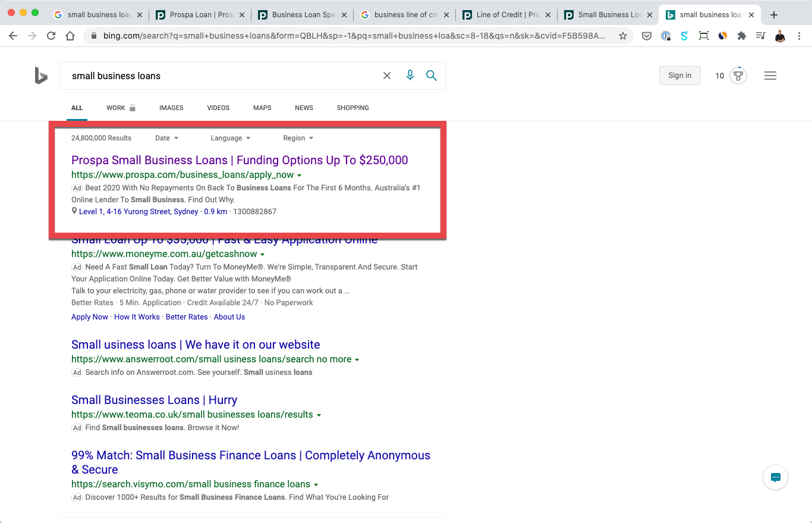Switch to business line of cre browser tab
Image resolution: width=812 pixels, height=523 pixels.
tap(404, 15)
